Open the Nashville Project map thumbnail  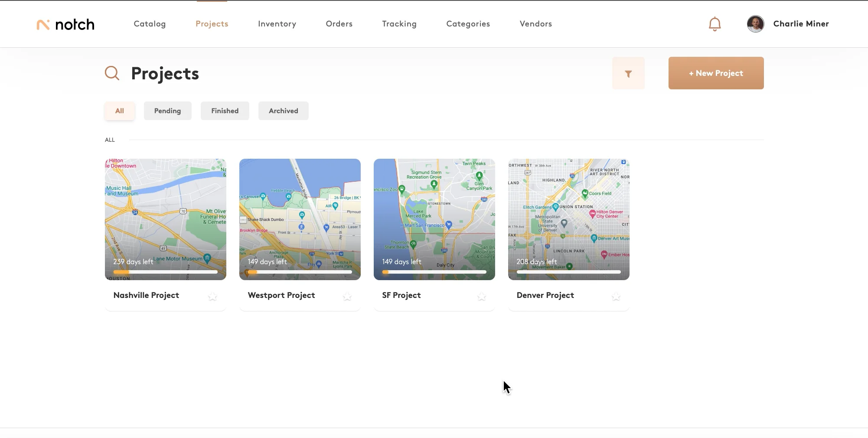tap(166, 219)
